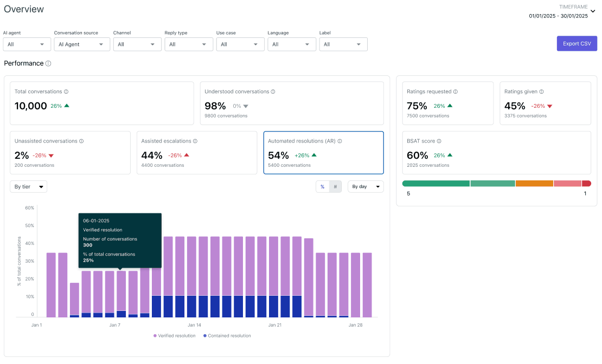Click info icon beside Ratings requested
Screen dimensions: 602x364
coord(456,92)
